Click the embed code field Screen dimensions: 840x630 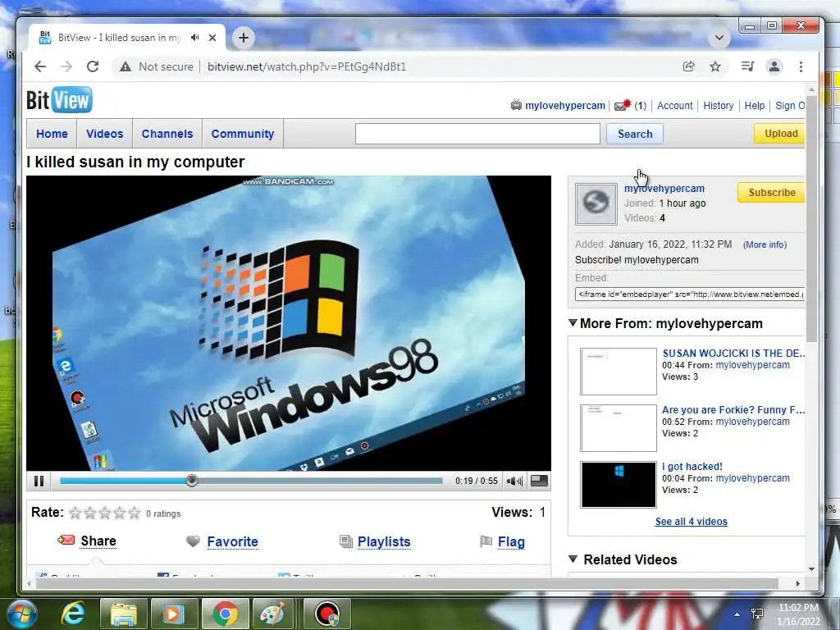pos(690,294)
